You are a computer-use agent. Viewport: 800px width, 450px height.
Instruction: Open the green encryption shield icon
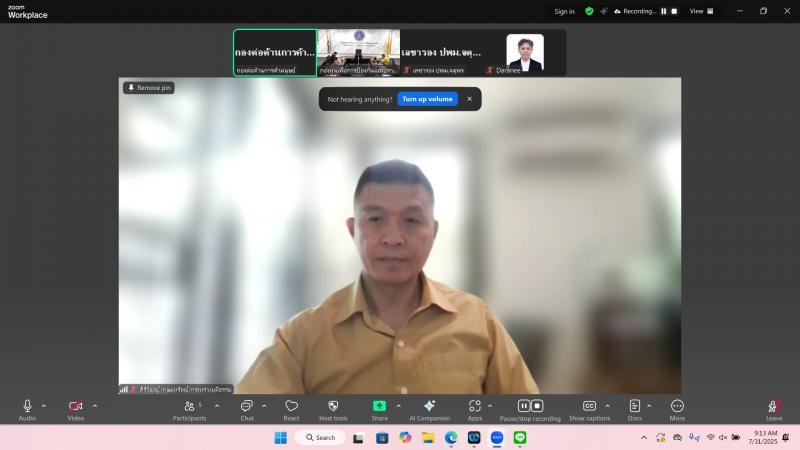589,11
